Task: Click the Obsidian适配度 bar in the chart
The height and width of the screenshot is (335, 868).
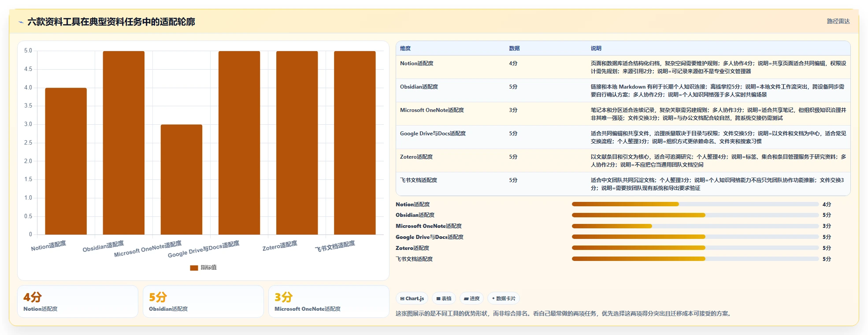Action: tap(123, 143)
